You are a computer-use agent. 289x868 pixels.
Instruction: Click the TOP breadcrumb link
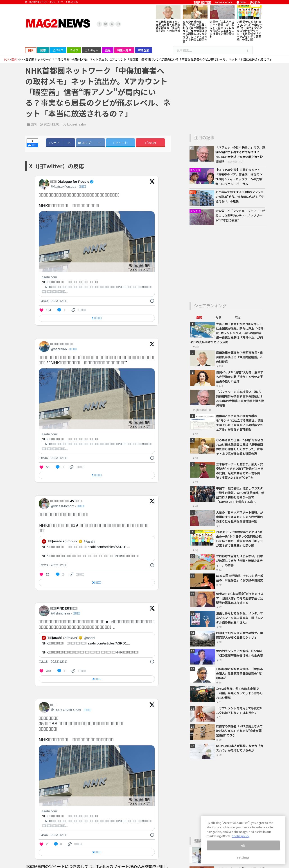point(6,59)
